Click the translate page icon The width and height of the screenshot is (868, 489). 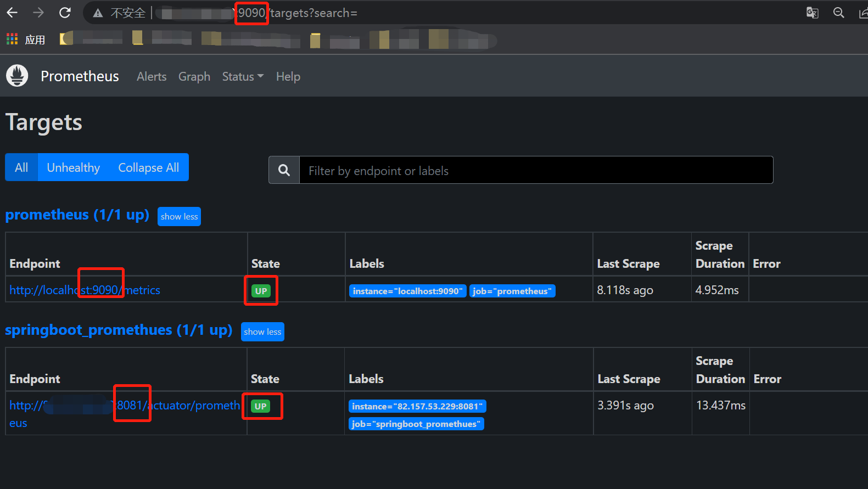812,13
